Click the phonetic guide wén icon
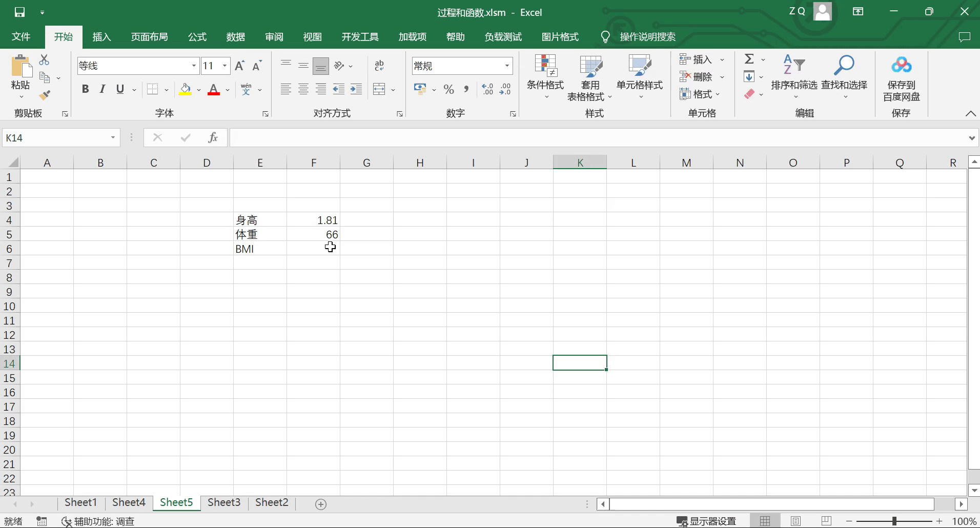Viewport: 980px width, 528px height. [x=246, y=89]
